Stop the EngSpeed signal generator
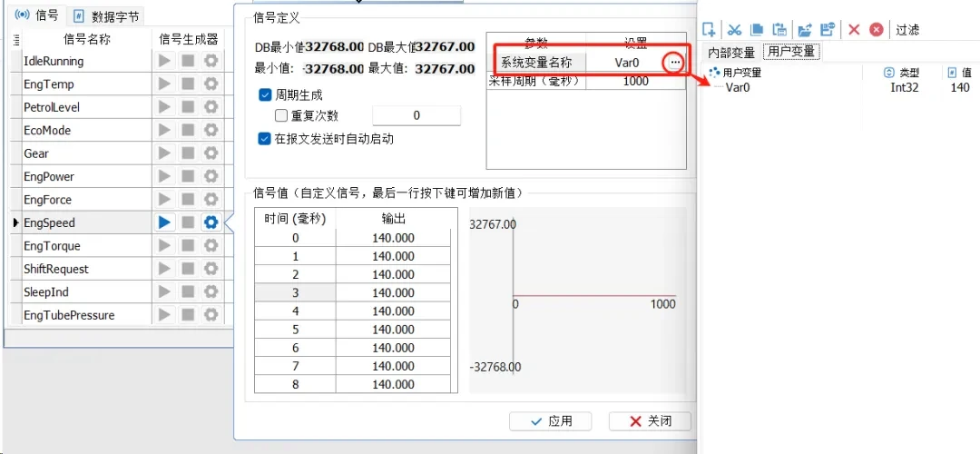This screenshot has width=980, height=454. click(188, 222)
